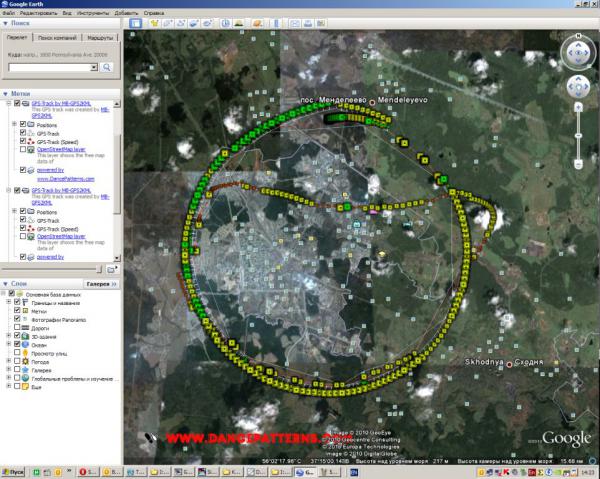The height and width of the screenshot is (479, 600).
Task: Uncheck the second Positions folder checkbox
Action: pyautogui.click(x=23, y=211)
